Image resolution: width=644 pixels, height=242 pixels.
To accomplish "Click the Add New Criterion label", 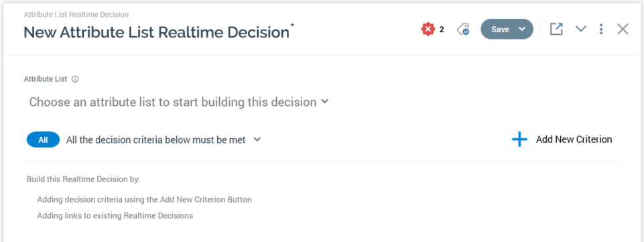I will [574, 139].
